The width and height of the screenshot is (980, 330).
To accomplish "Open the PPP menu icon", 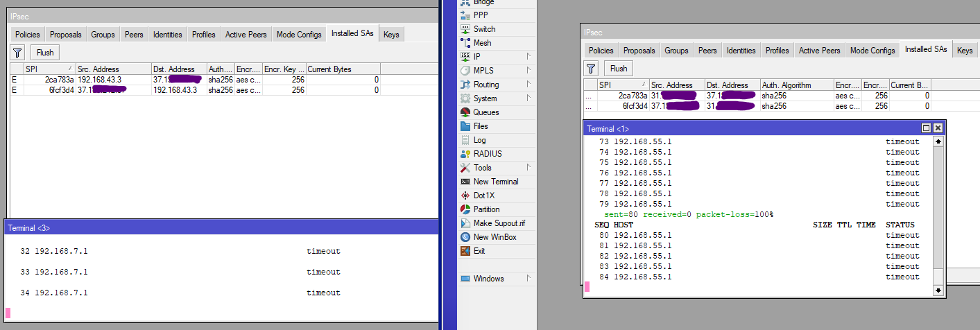I will (465, 15).
